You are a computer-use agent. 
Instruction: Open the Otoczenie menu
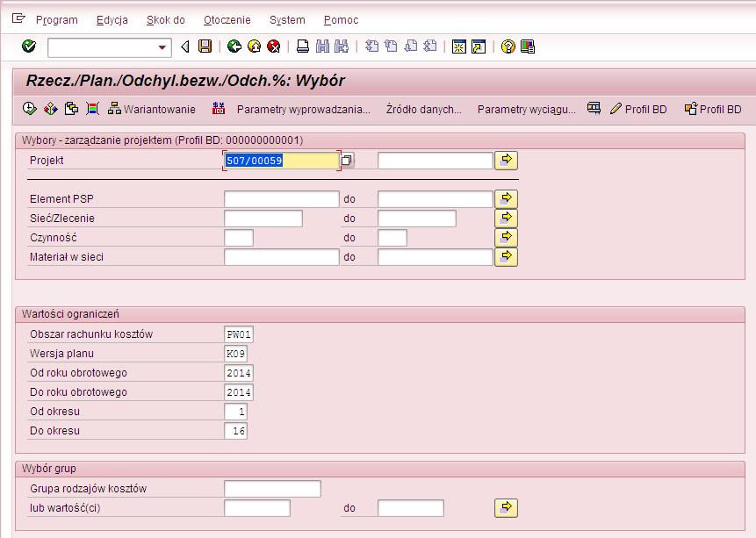[x=227, y=20]
